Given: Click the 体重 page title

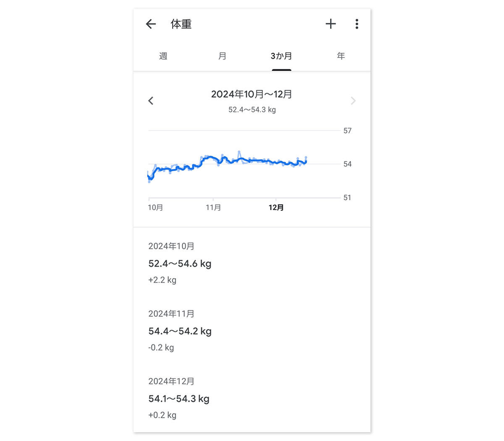Looking at the screenshot, I should [181, 24].
